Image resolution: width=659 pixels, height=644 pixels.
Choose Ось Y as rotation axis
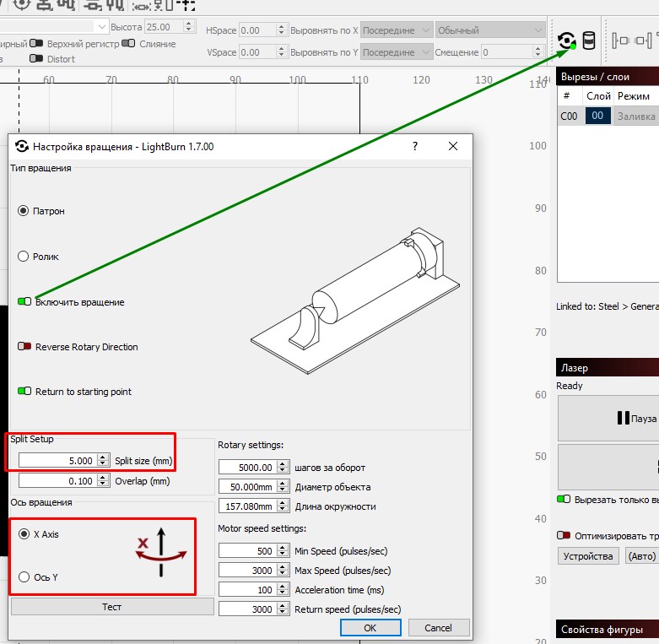tap(23, 577)
